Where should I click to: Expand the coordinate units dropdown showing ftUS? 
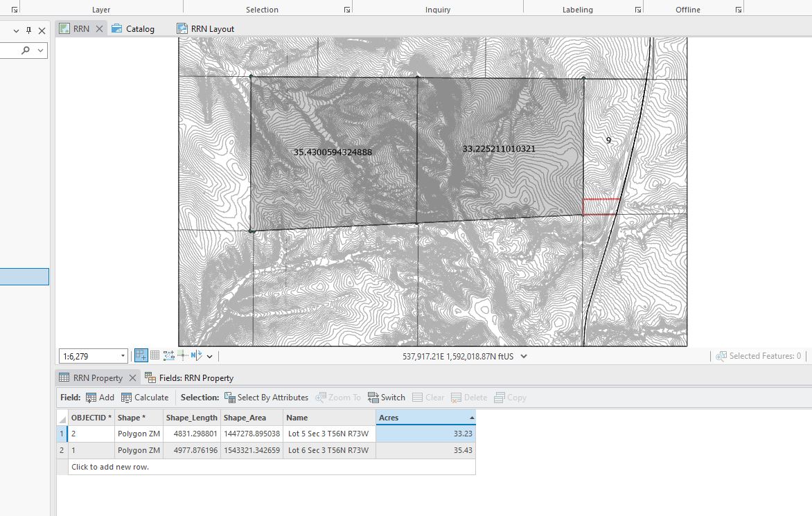[524, 355]
